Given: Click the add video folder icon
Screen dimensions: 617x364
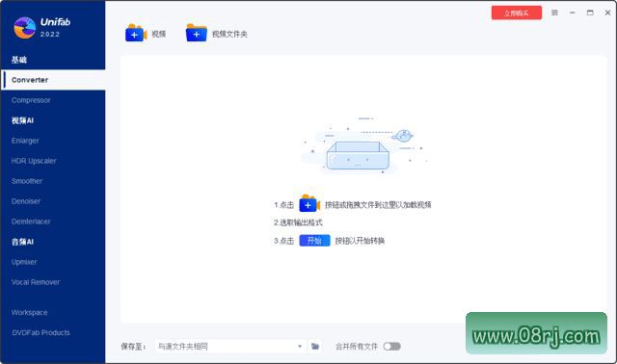Looking at the screenshot, I should (197, 33).
